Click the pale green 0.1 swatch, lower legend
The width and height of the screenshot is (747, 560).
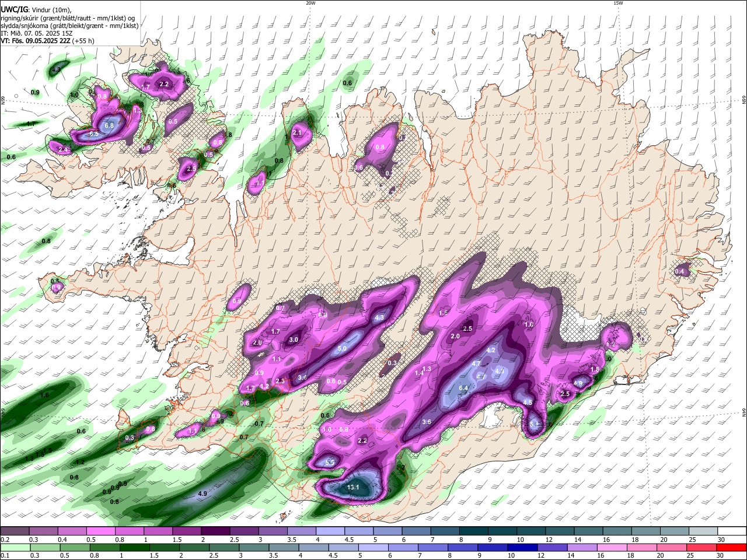[x=15, y=547]
